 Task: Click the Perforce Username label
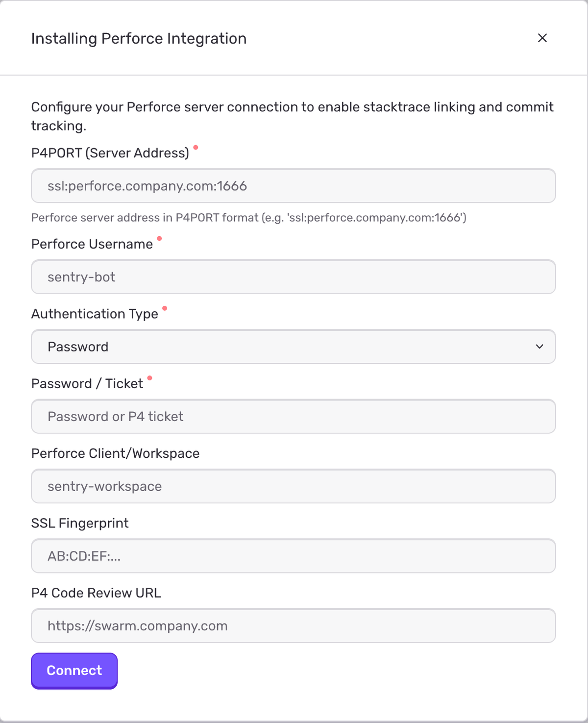tap(92, 244)
